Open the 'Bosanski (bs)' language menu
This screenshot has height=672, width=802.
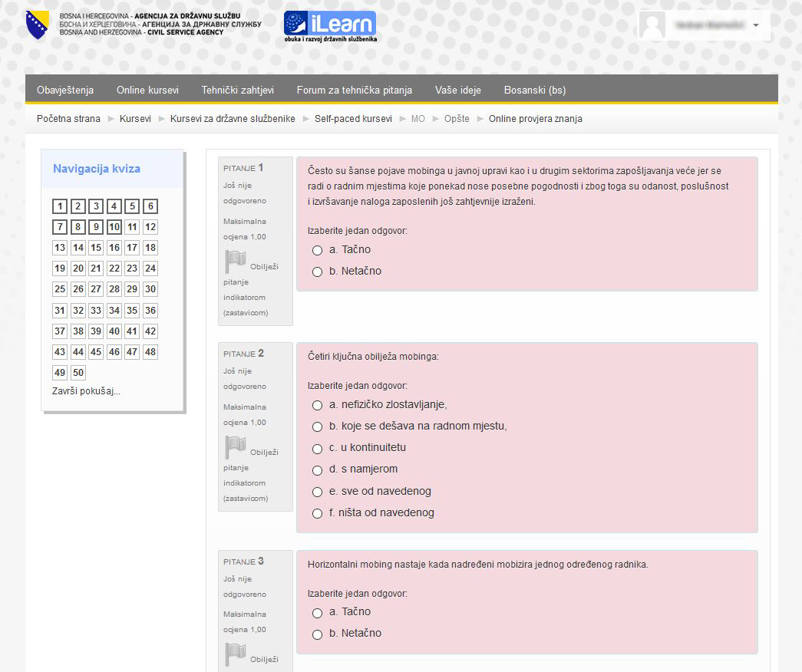tap(534, 90)
